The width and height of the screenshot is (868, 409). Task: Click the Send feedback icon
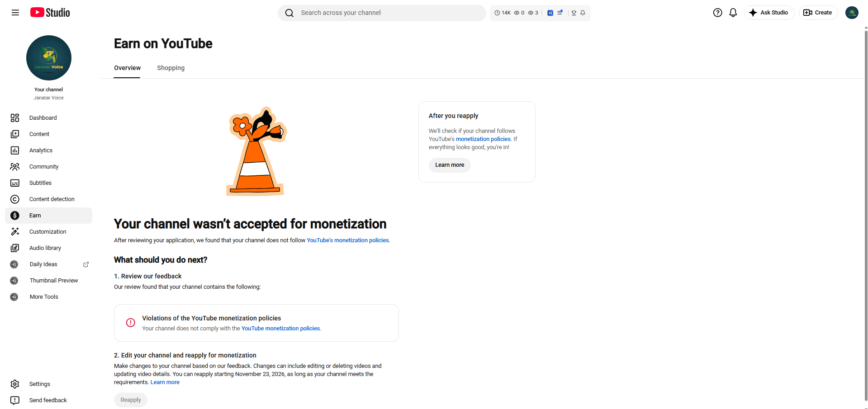point(15,400)
